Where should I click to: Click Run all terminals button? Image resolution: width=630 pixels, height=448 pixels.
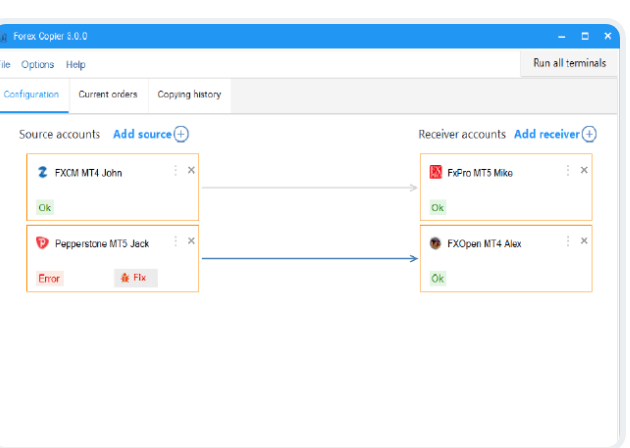point(569,63)
